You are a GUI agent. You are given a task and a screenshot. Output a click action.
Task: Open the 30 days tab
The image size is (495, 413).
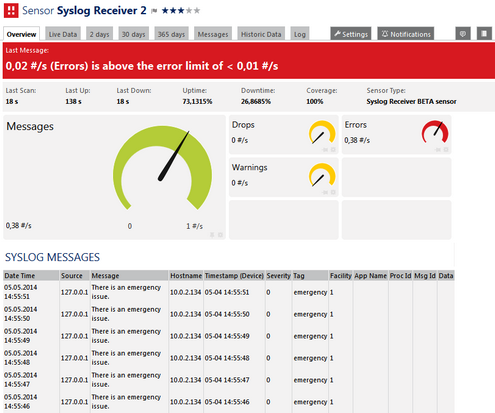pos(133,34)
